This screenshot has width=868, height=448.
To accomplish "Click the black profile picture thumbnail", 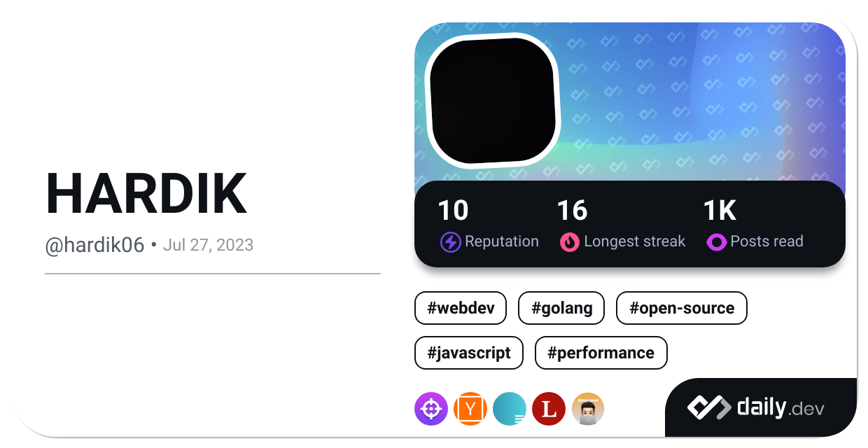I will [x=492, y=99].
